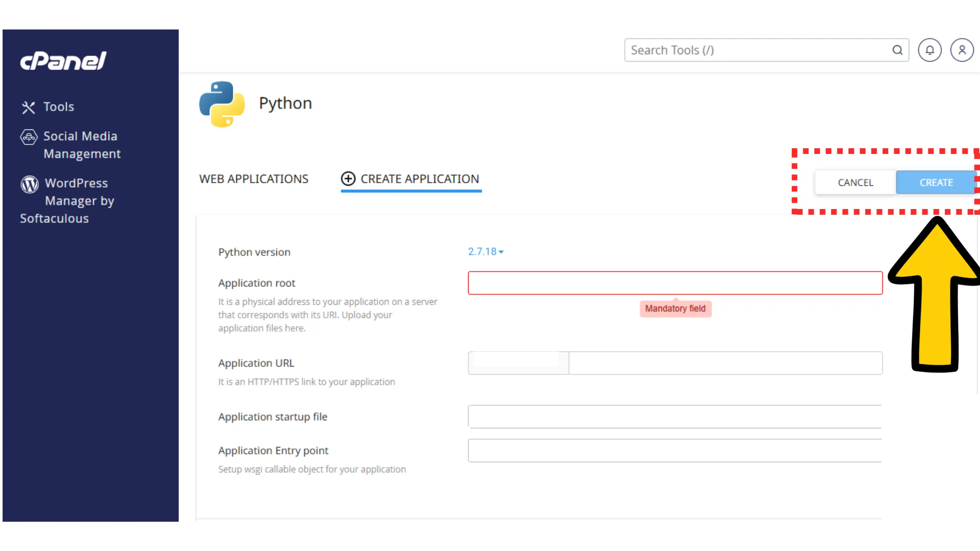Click the cPanel logo
Screen dimensions: 980x551
click(x=63, y=61)
